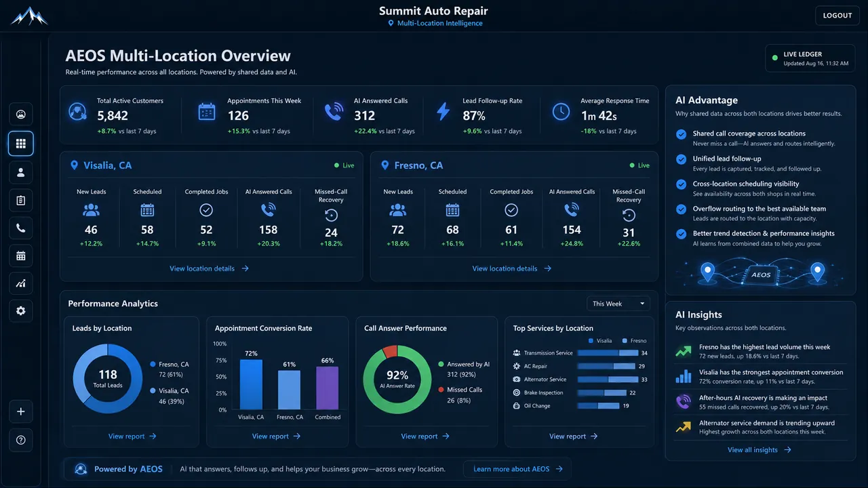This screenshot has width=868, height=488.
Task: Click the Fresno AI Answered Calls phone icon
Action: pyautogui.click(x=572, y=211)
